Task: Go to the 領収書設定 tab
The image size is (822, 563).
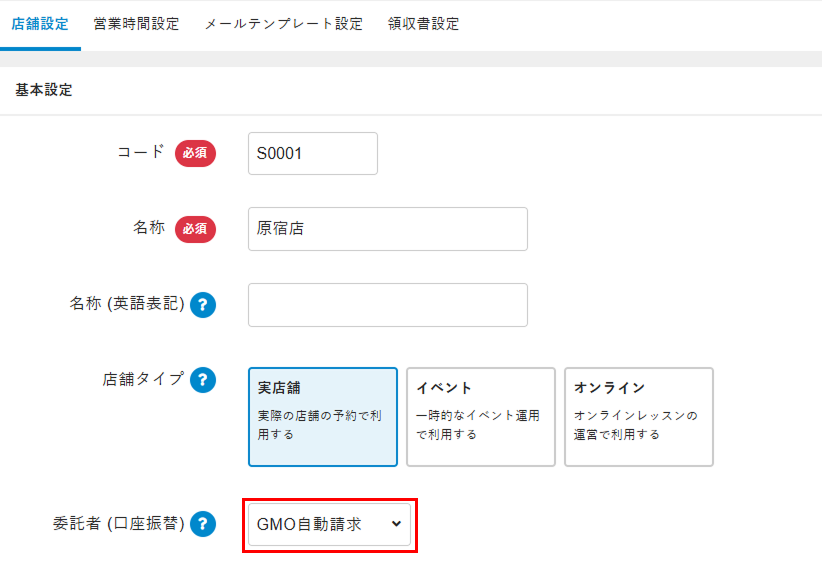Action: (x=423, y=24)
